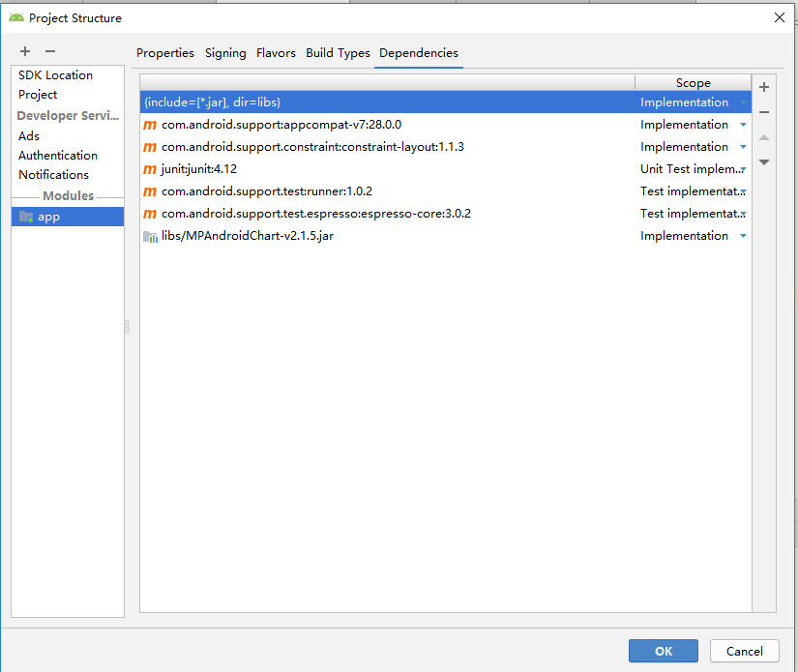Click the Maven icon beside appcompat-v7 dependency
Viewport: 798px width, 672px height.
click(150, 125)
